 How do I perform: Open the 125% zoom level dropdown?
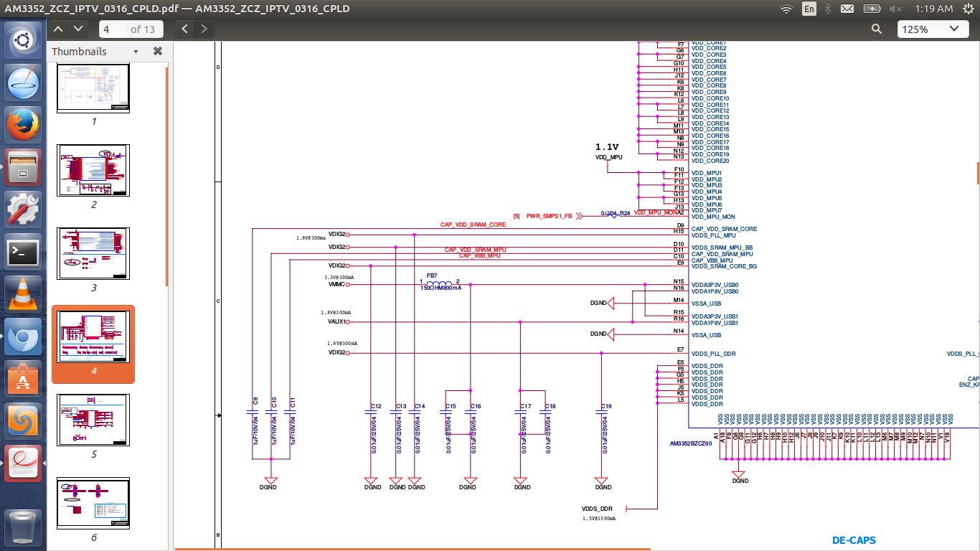(x=932, y=29)
